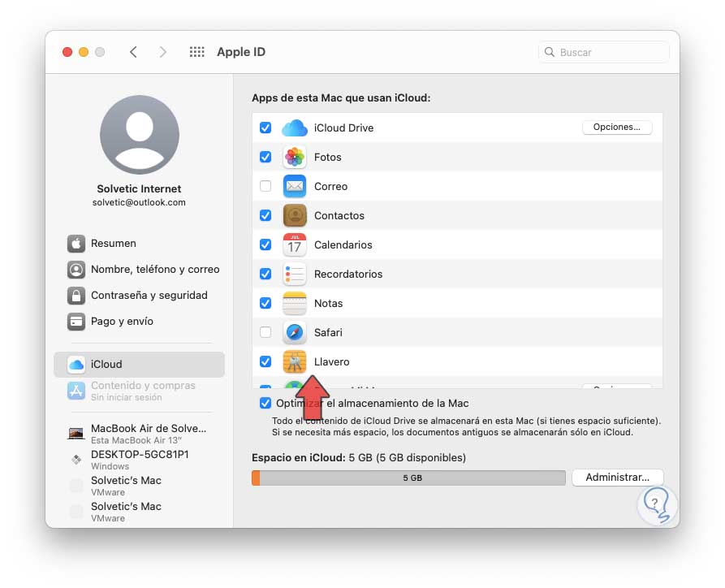Click the Notas app icon
The width and height of the screenshot is (725, 588).
[x=295, y=303]
